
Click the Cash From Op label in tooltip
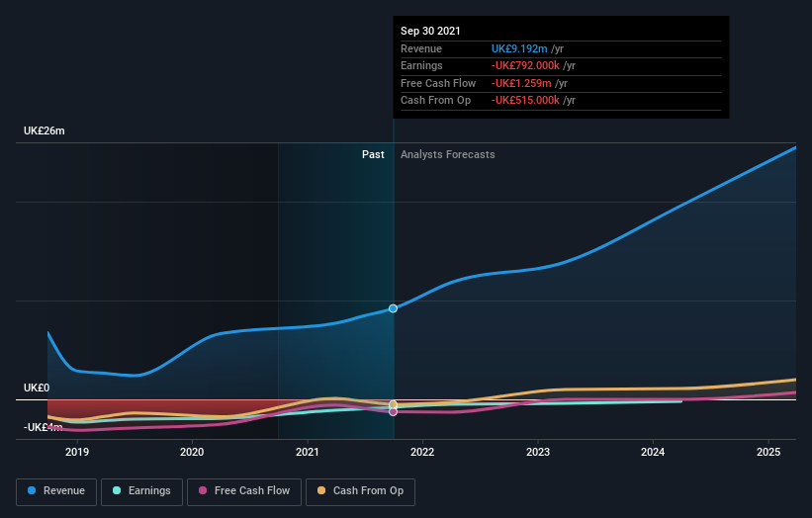[x=435, y=101]
